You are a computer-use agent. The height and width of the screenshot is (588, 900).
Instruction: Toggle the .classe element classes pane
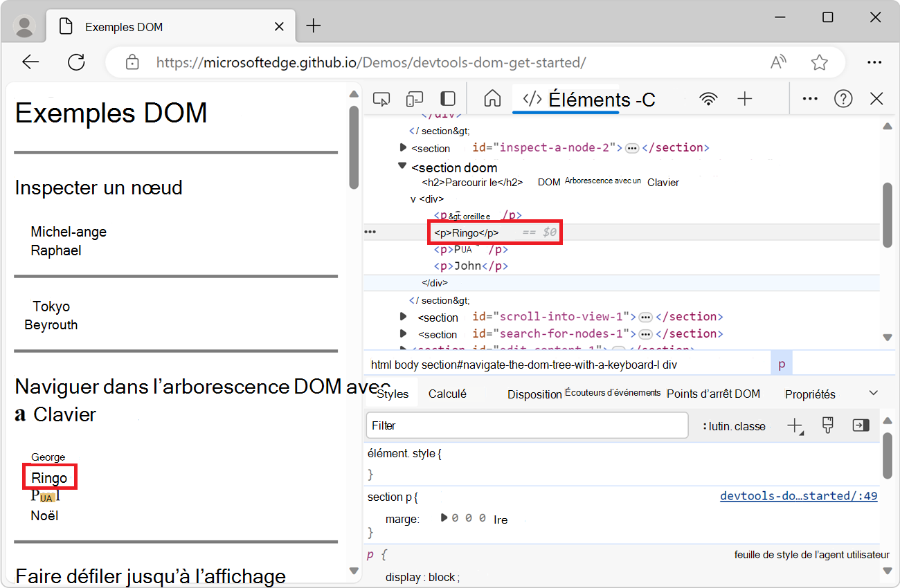point(750,426)
